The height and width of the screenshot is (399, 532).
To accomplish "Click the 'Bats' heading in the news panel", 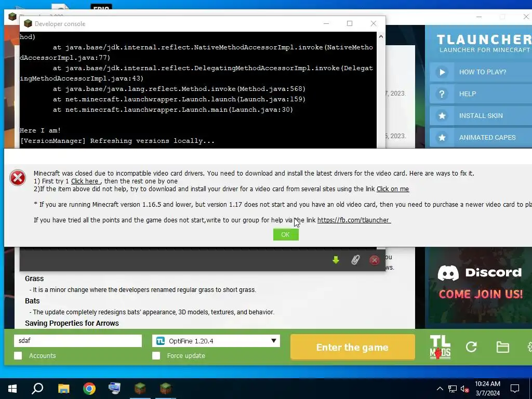I will (32, 301).
